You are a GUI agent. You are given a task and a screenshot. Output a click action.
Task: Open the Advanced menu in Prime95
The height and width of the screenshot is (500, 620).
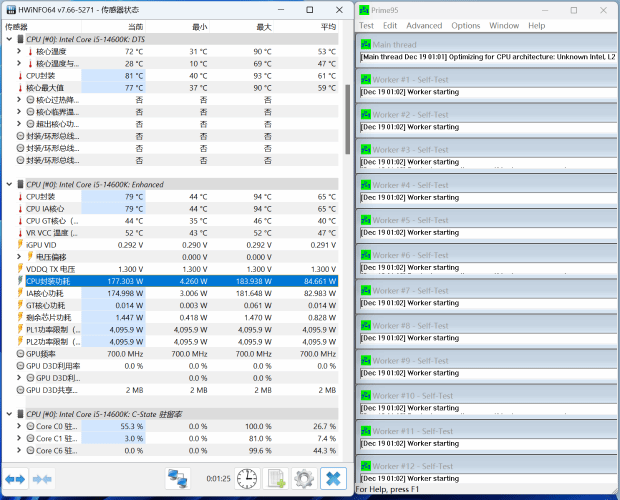(x=424, y=26)
